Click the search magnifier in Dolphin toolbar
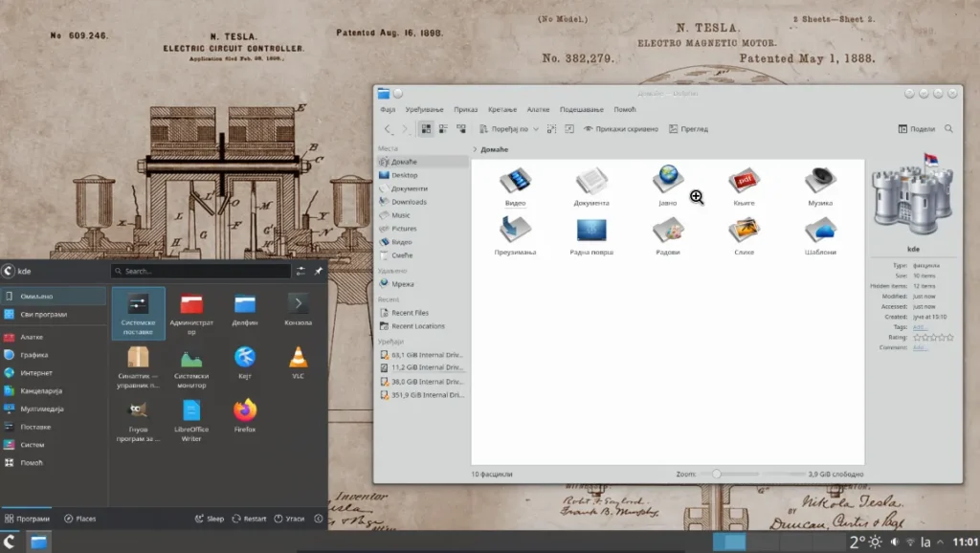 point(947,128)
